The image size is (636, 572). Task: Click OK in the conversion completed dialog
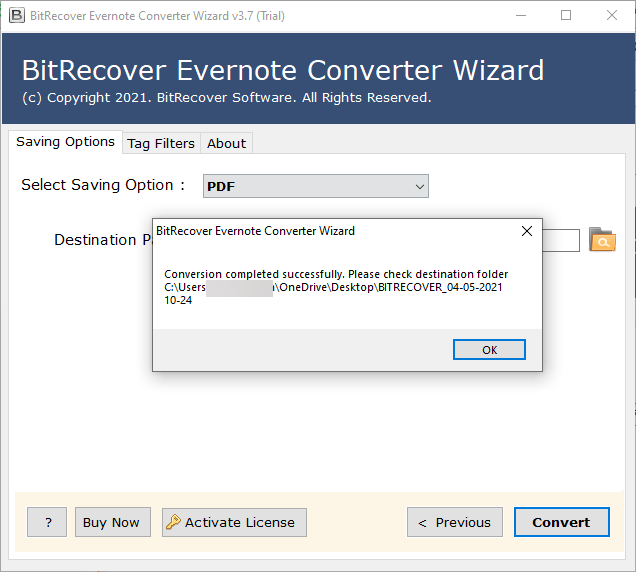pos(489,350)
